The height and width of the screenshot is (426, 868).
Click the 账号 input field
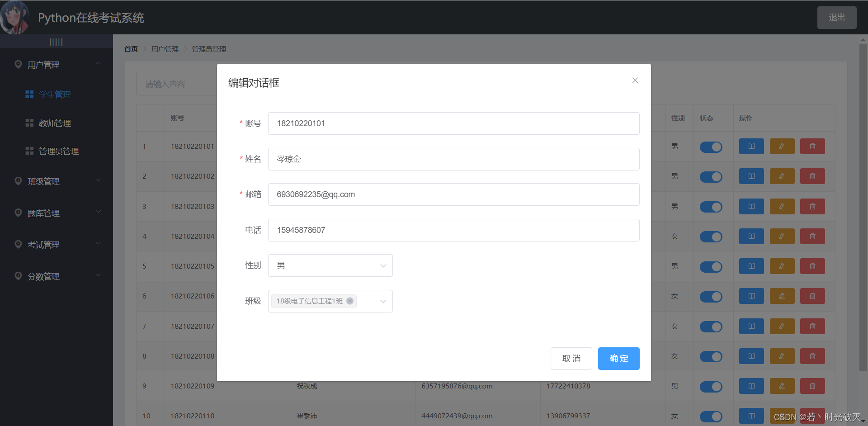[x=454, y=123]
